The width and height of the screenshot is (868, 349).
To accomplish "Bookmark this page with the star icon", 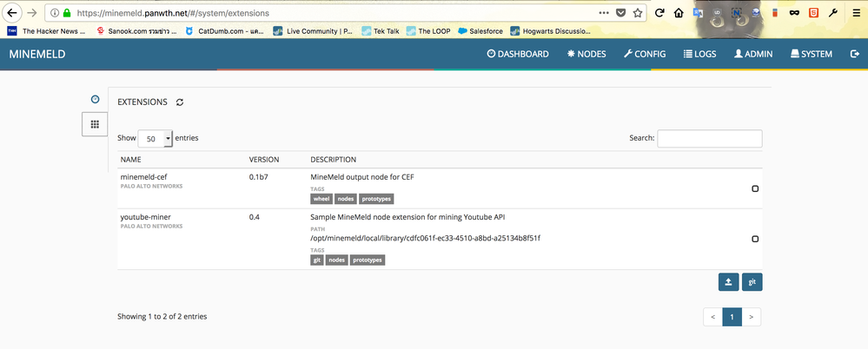I will point(638,13).
